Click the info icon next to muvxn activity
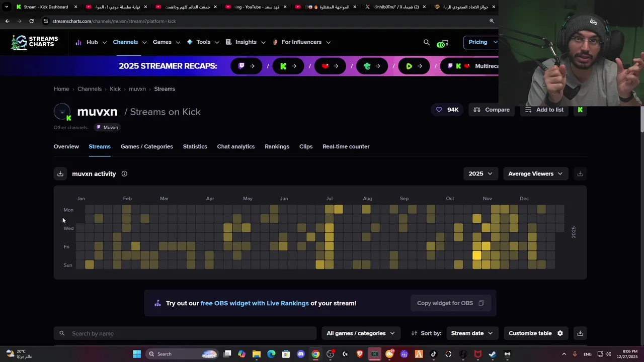This screenshot has height=362, width=644. coord(124,174)
